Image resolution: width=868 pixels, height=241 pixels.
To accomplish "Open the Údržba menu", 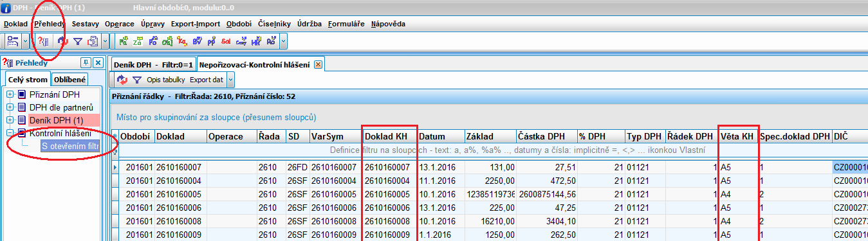I will click(310, 24).
